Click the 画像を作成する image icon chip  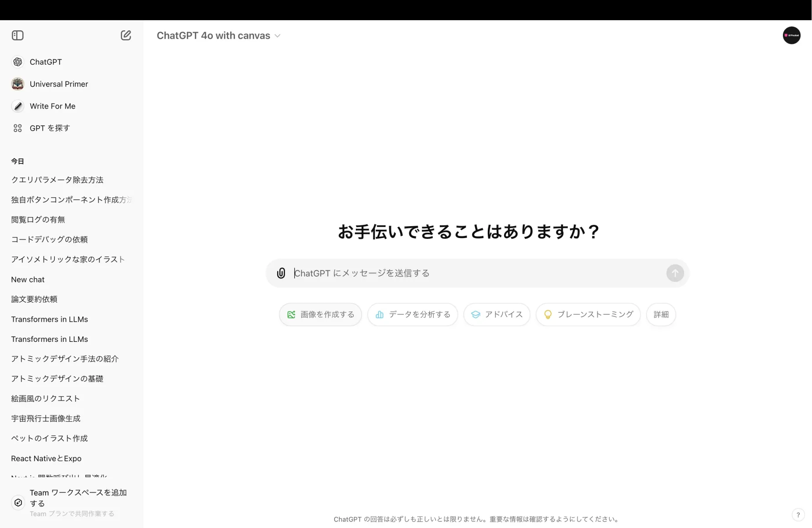[291, 314]
